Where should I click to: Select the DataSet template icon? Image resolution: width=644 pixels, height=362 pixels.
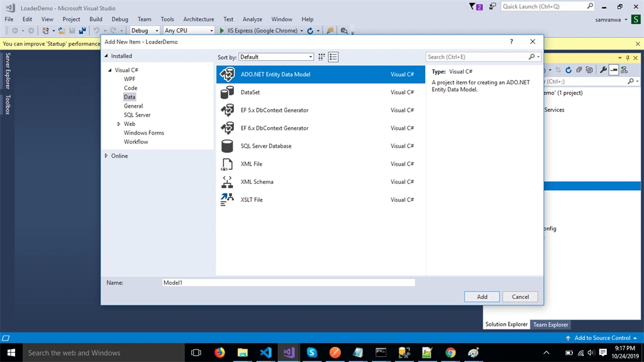(x=227, y=92)
